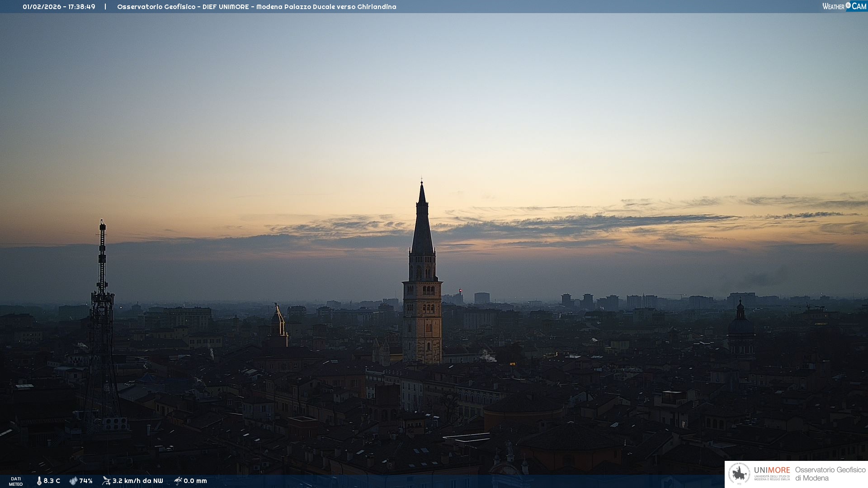Click the DATI METEO label
Viewport: 868px width, 488px height.
[16, 481]
